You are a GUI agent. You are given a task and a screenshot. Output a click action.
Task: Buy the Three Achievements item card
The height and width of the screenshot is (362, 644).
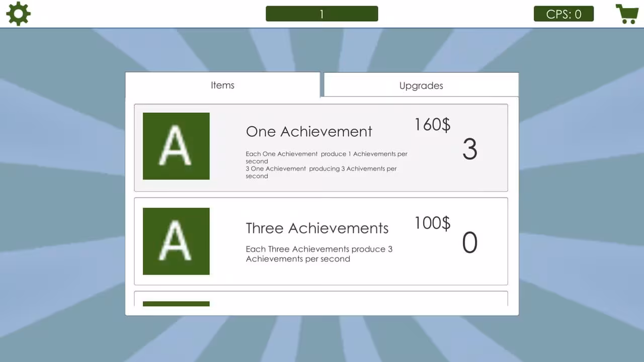(x=321, y=241)
